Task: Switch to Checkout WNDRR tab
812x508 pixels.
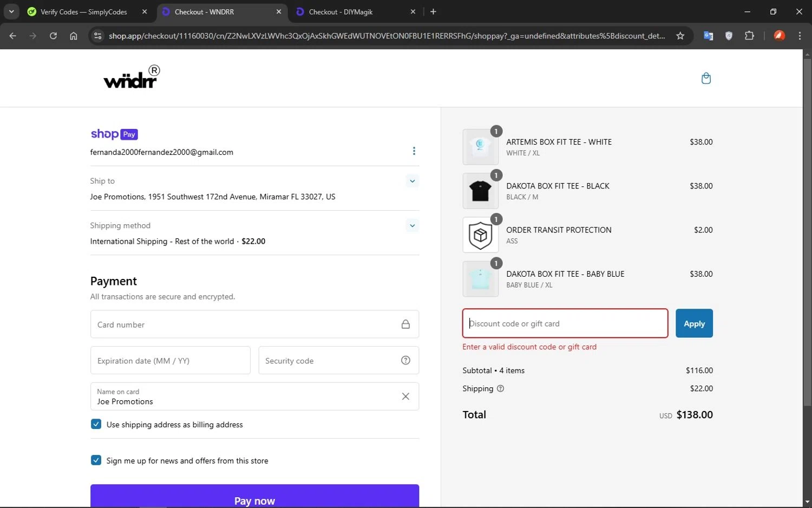Action: click(222, 11)
